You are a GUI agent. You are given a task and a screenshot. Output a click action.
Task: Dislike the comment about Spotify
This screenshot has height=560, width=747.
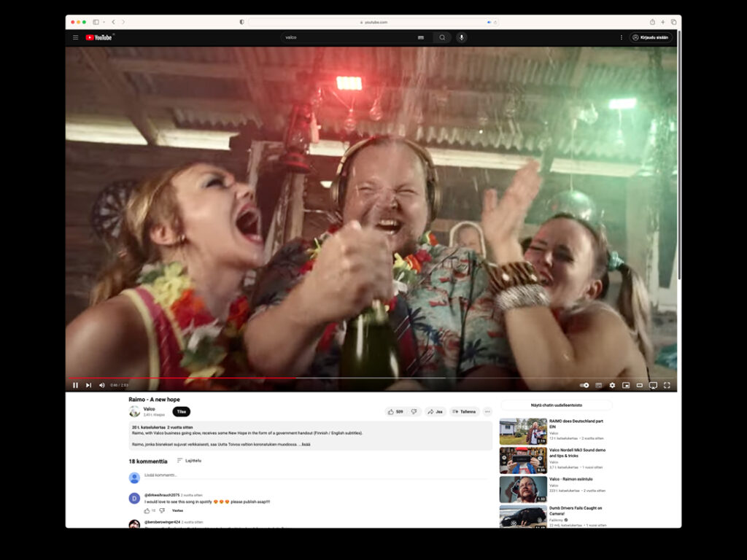(x=162, y=510)
